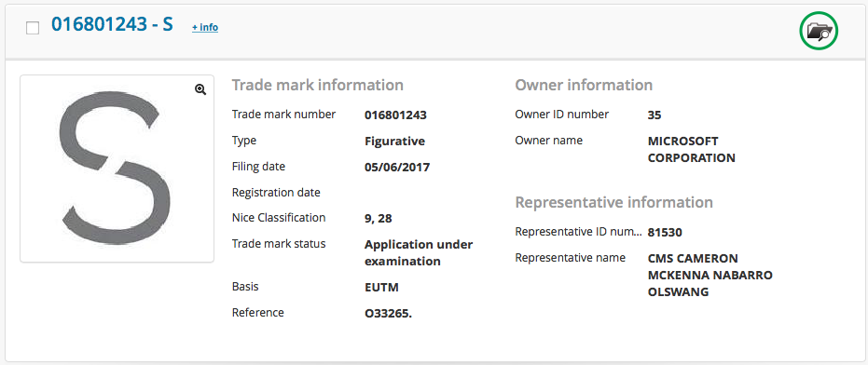Click the Nice Classification value 9, 28

point(379,219)
